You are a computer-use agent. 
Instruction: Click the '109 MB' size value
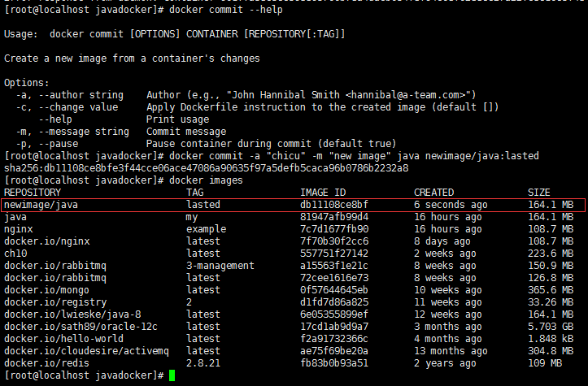coord(545,362)
